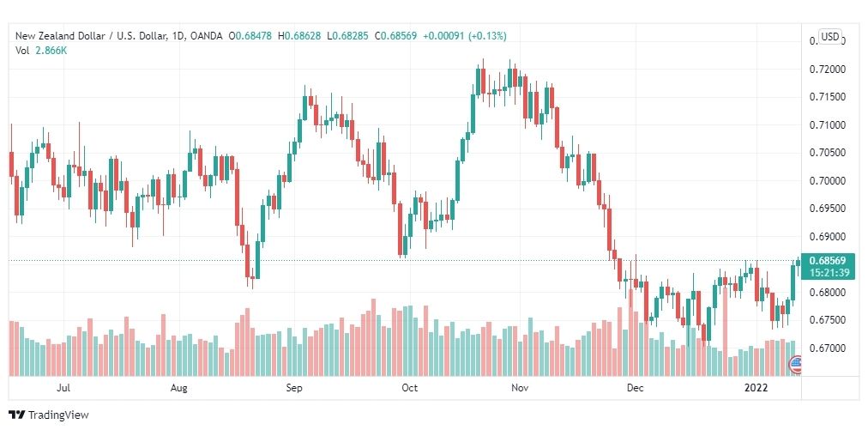Click the Aug label on time axis
This screenshot has width=868, height=430.
pyautogui.click(x=178, y=388)
